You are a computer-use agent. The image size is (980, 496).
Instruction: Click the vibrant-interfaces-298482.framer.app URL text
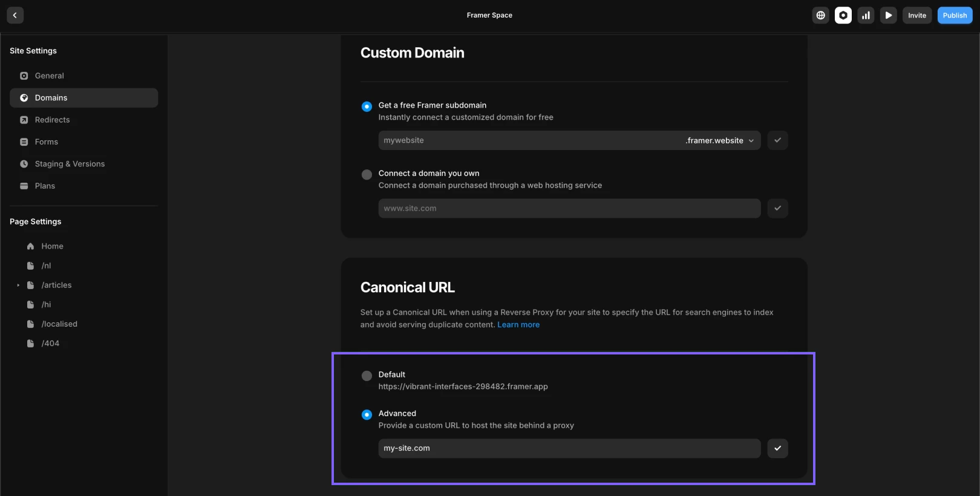pyautogui.click(x=463, y=387)
